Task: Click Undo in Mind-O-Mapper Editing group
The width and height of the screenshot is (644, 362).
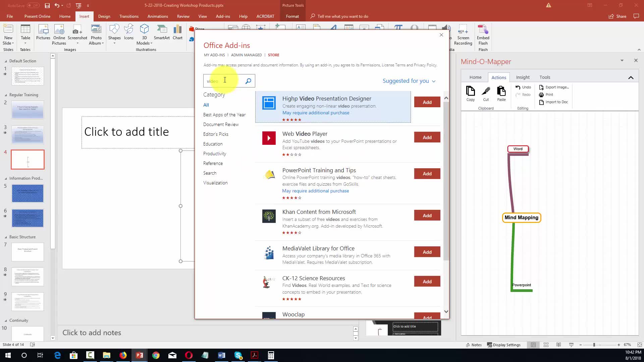Action: [x=523, y=87]
